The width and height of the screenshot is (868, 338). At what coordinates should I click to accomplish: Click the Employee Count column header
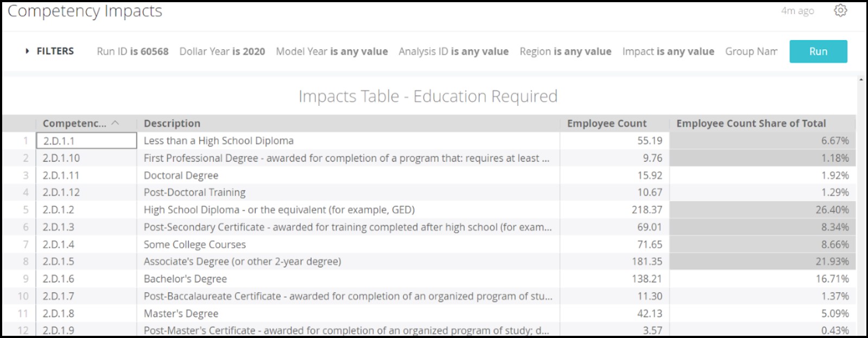(606, 124)
